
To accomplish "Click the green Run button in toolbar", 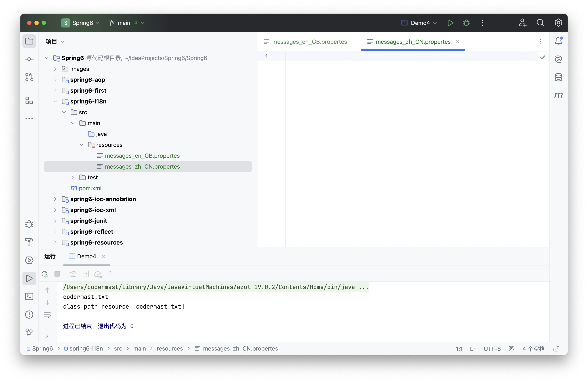I will [450, 23].
